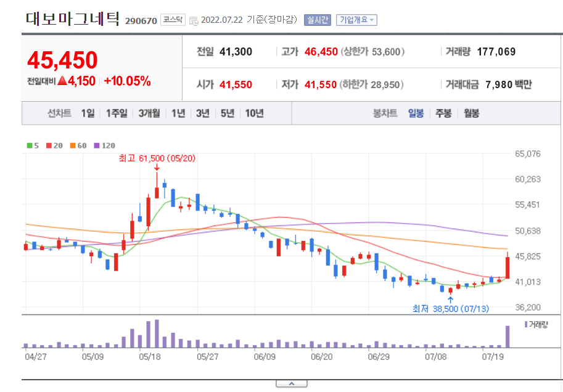Image resolution: width=563 pixels, height=392 pixels.
Task: Click the 최저 38,500 (07/13) annotation
Action: [451, 309]
